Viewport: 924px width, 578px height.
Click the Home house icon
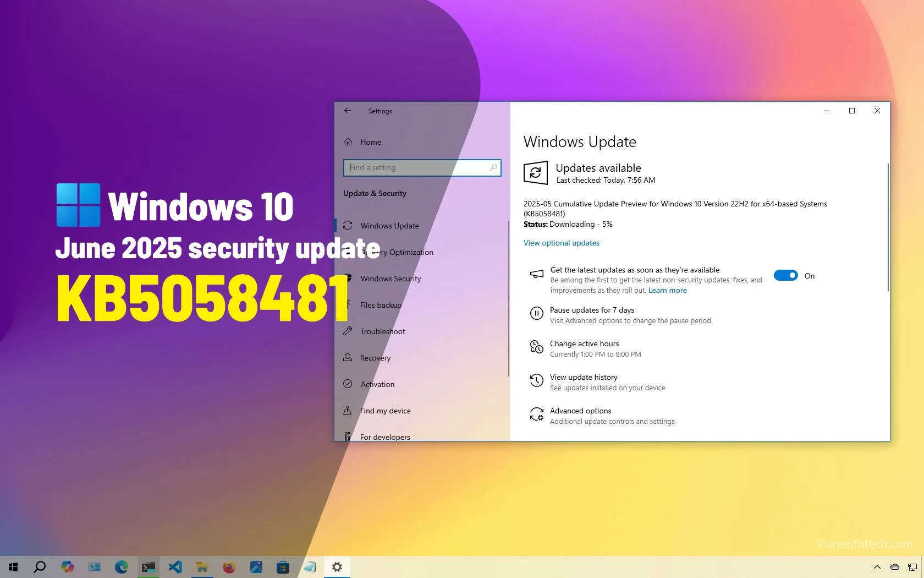coord(348,142)
